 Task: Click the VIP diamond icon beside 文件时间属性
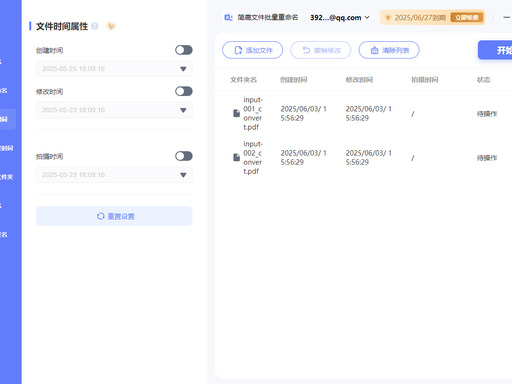click(111, 26)
